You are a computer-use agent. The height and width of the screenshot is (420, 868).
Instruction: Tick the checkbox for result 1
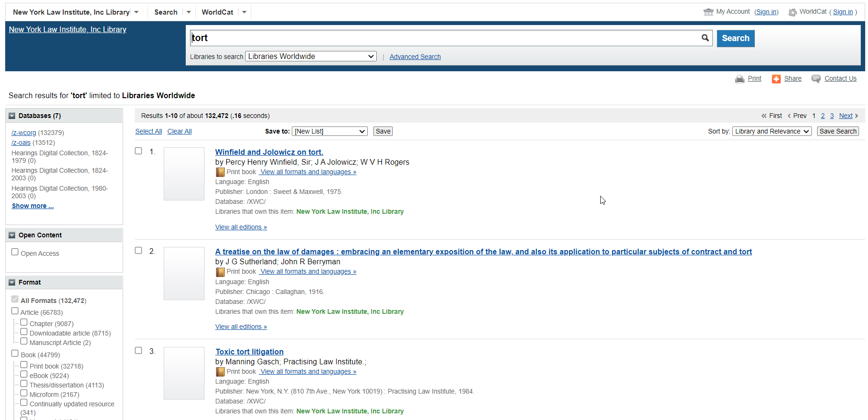pos(139,151)
